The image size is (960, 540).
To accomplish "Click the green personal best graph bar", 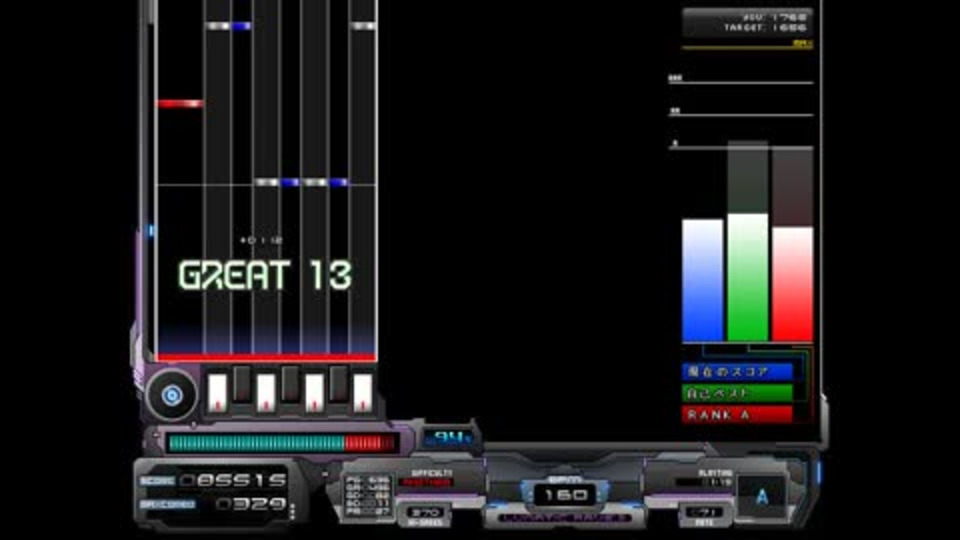I will point(748,277).
